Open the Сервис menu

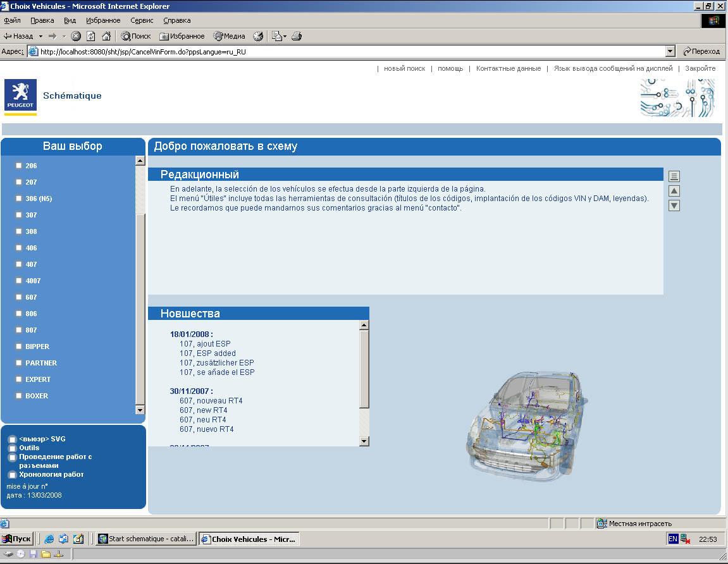tap(141, 20)
